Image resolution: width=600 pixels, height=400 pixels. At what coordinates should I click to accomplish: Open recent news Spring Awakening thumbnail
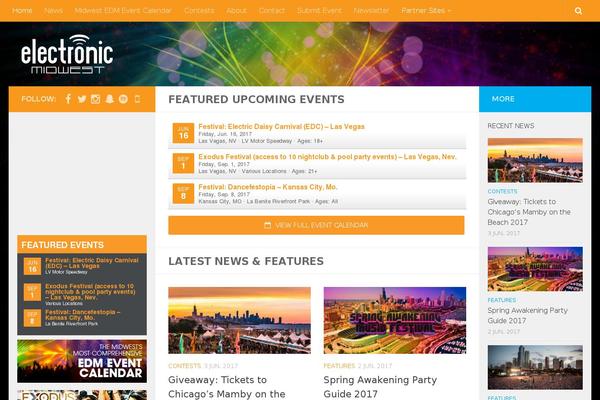(x=535, y=269)
